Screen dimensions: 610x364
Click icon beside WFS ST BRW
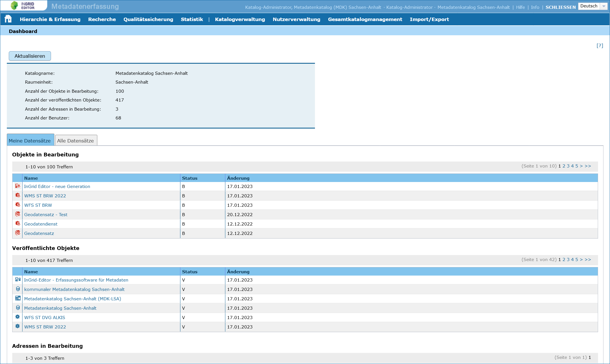coord(17,205)
